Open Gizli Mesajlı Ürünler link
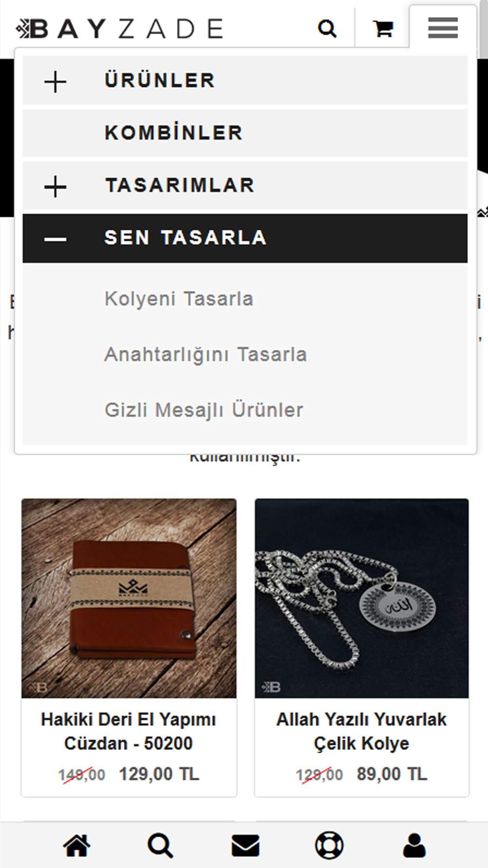 pyautogui.click(x=204, y=410)
